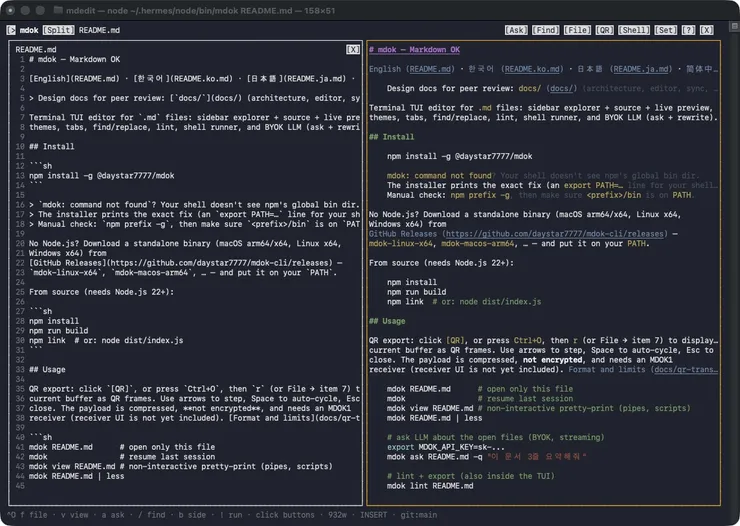Click source line 13 npm install command
The width and height of the screenshot is (740, 526).
[101, 175]
